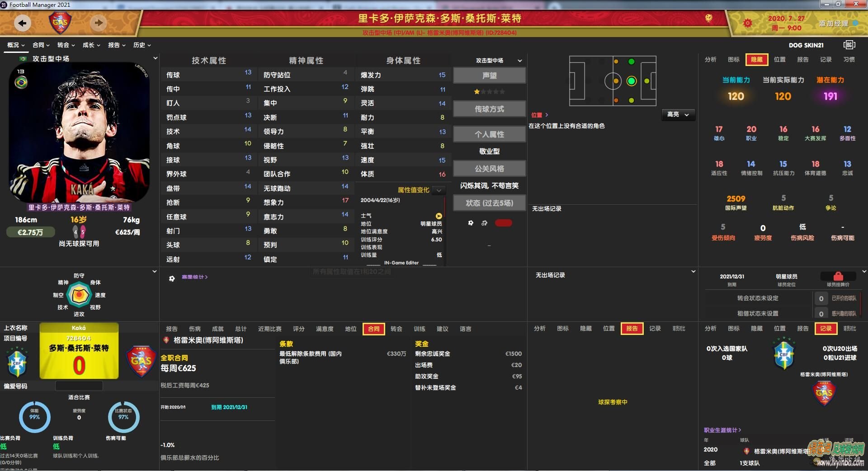Open the GAS club badge in header

(x=60, y=22)
